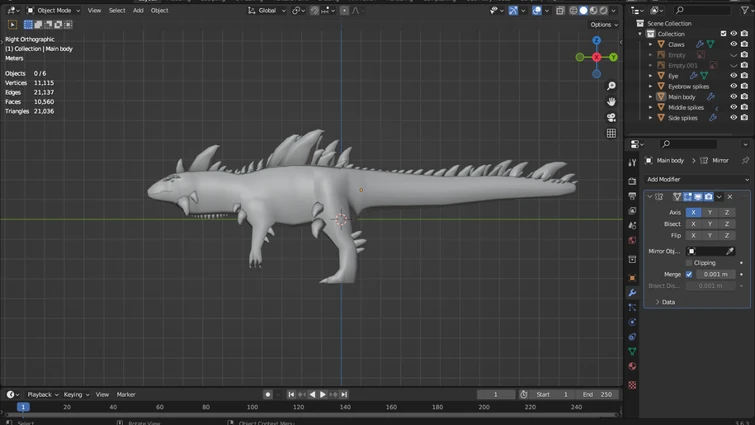The image size is (755, 425).
Task: Enable the Clipping checkbox
Action: 689,263
